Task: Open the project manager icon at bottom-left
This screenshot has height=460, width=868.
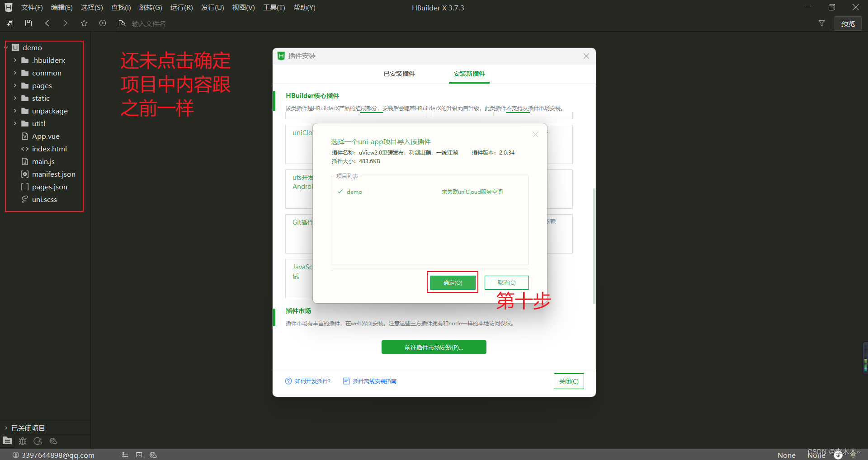Action: (x=7, y=441)
